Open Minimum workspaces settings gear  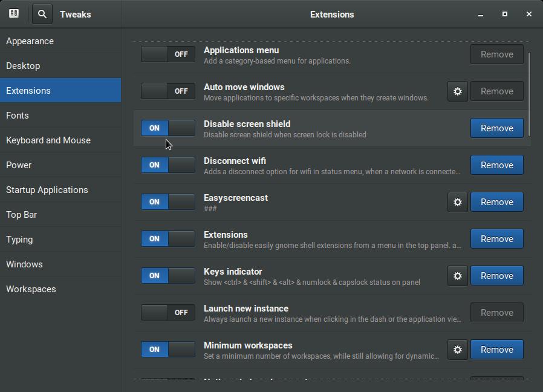(458, 350)
